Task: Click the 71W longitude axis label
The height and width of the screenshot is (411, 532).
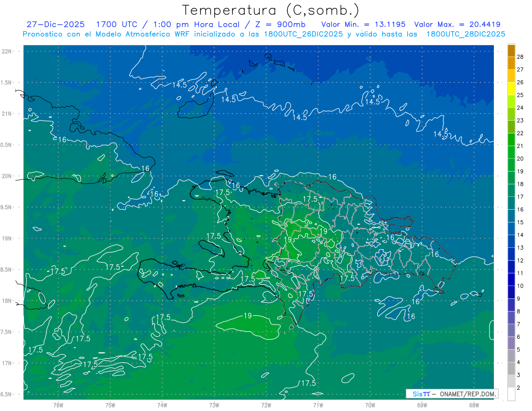Action: [318, 405]
